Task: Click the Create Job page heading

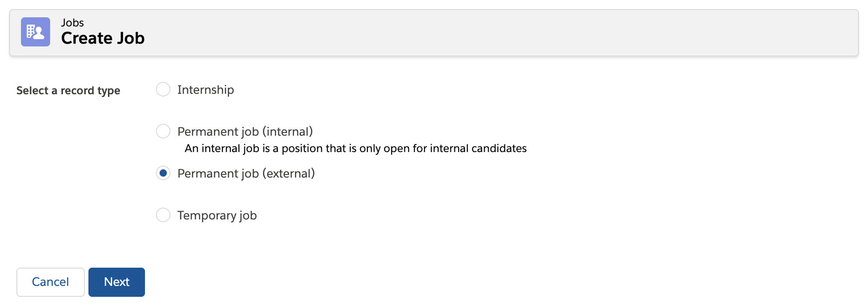Action: [x=103, y=38]
